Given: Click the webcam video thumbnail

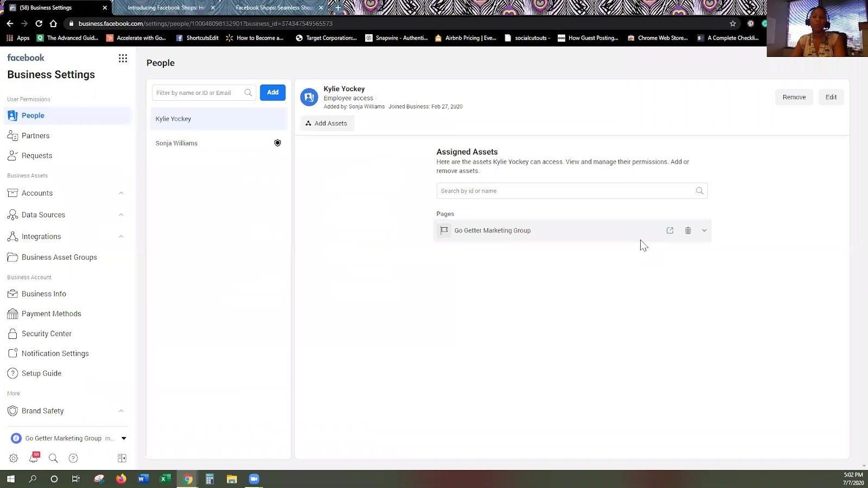Looking at the screenshot, I should (x=817, y=28).
